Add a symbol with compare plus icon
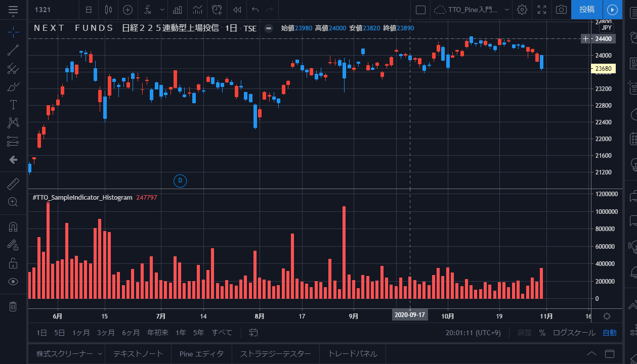 [128, 10]
